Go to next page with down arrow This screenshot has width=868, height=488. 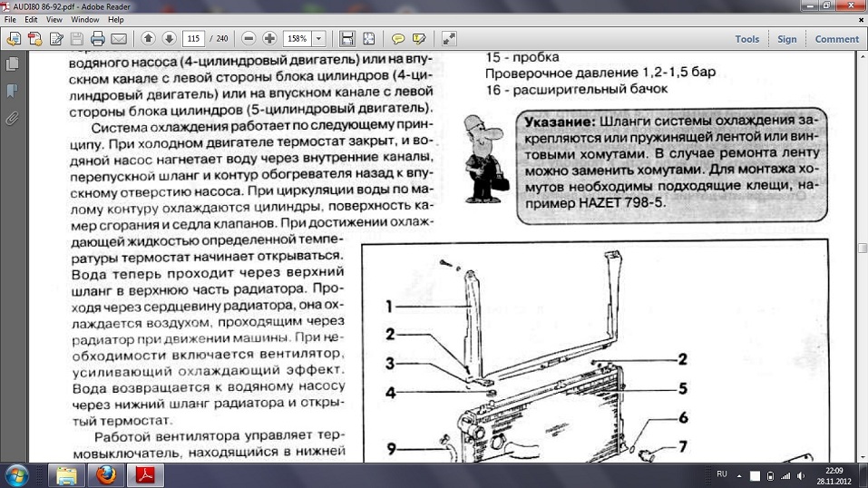(169, 39)
